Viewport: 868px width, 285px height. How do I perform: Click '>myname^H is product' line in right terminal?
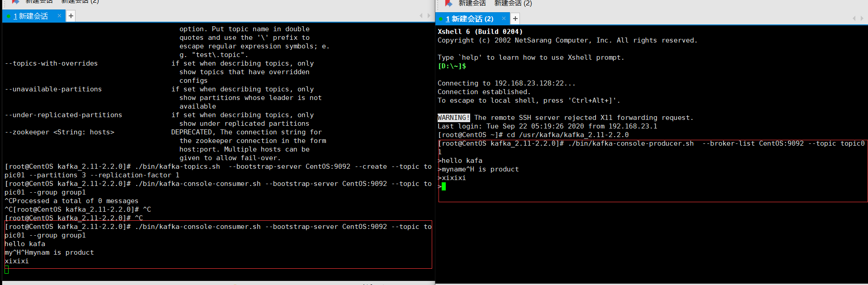click(x=478, y=169)
